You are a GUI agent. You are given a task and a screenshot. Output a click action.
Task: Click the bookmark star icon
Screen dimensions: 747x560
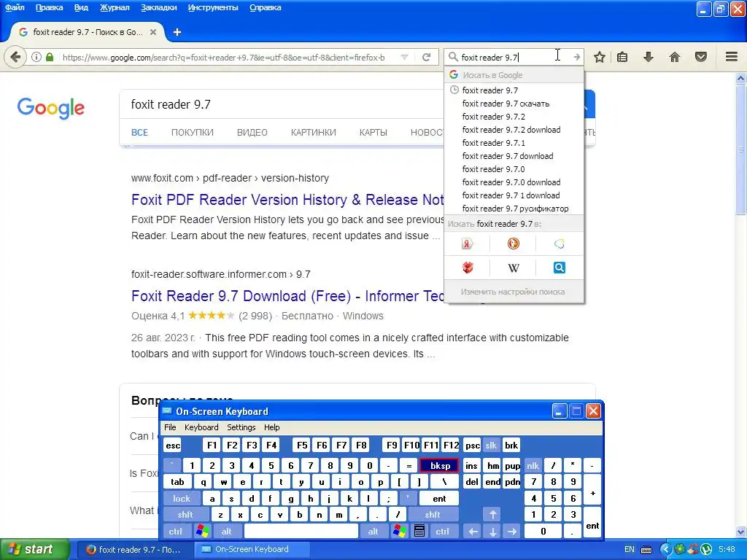(600, 57)
